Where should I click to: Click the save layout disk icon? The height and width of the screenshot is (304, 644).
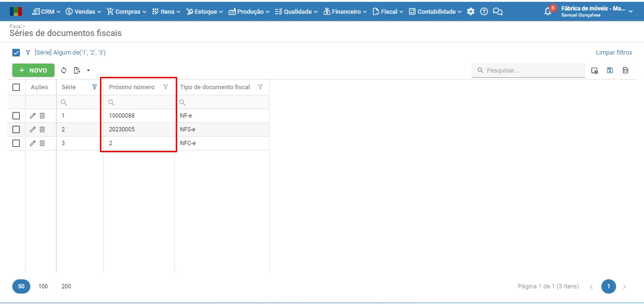pos(610,71)
